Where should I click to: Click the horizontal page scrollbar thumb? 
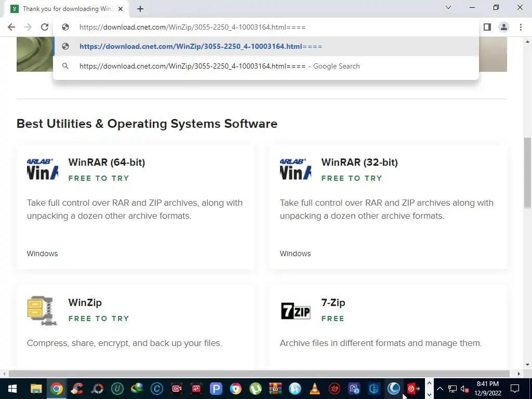pos(259,374)
